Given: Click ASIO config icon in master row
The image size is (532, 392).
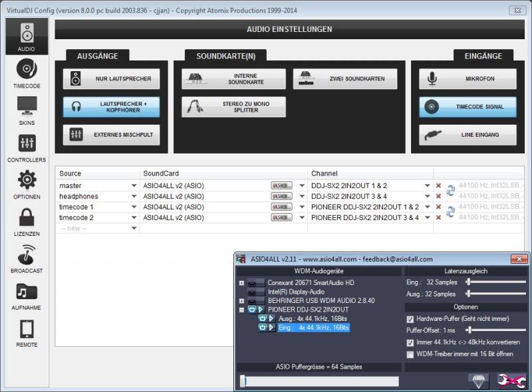Looking at the screenshot, I should point(281,185).
